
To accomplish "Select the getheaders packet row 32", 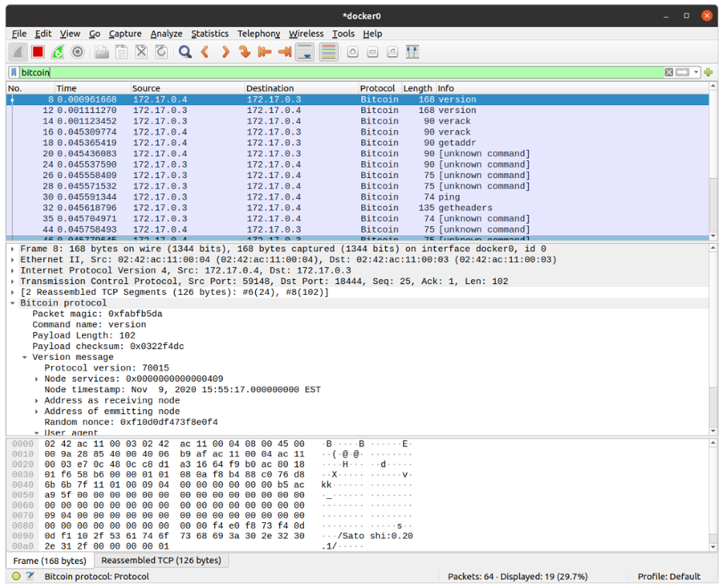I will coord(309,207).
